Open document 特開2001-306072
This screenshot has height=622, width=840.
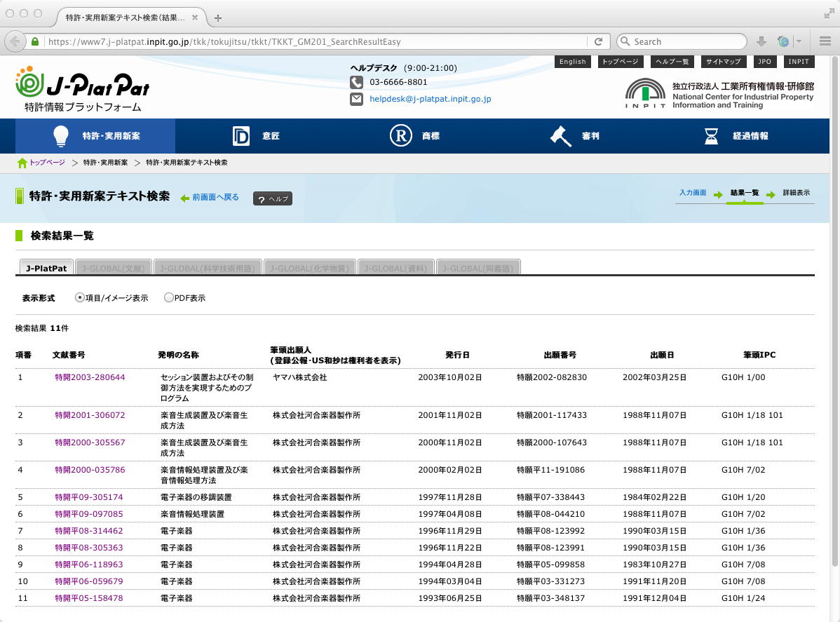pyautogui.click(x=90, y=415)
